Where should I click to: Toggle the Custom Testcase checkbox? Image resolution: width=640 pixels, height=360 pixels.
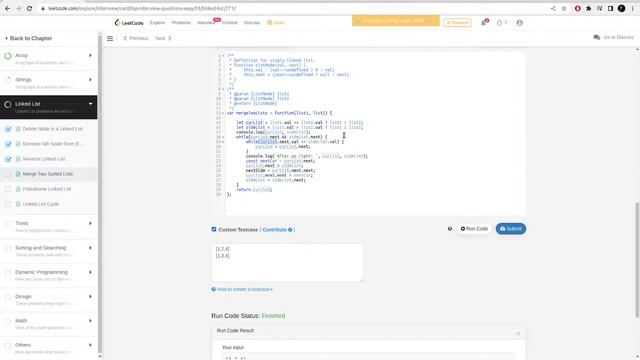click(x=214, y=229)
